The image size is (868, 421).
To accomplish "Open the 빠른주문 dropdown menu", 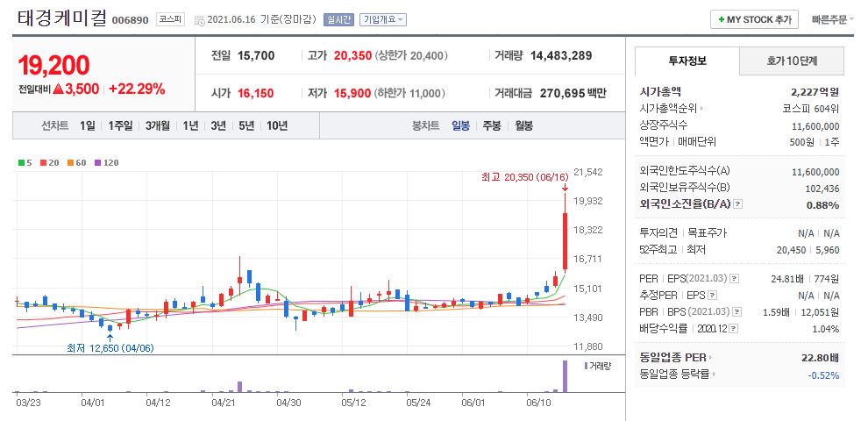I will pyautogui.click(x=832, y=19).
